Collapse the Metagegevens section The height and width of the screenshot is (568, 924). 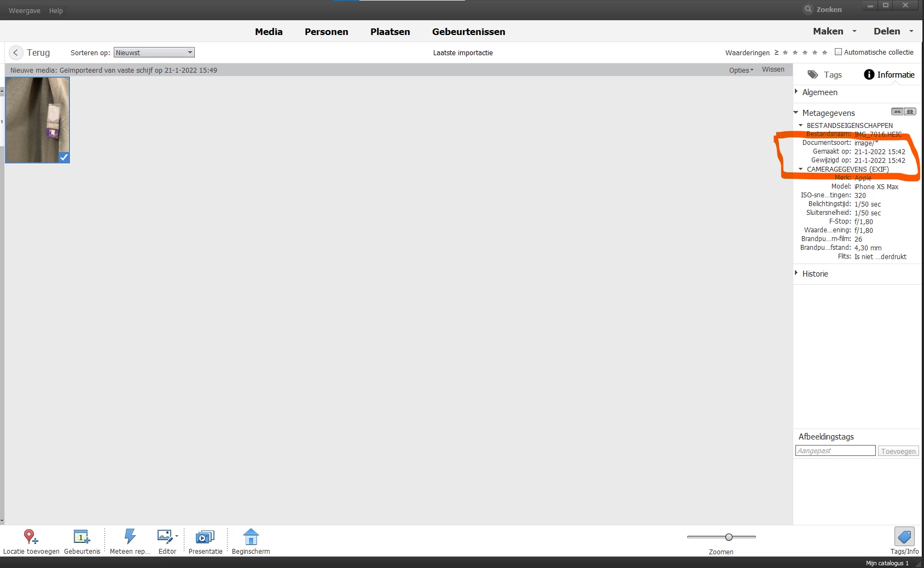pyautogui.click(x=796, y=113)
